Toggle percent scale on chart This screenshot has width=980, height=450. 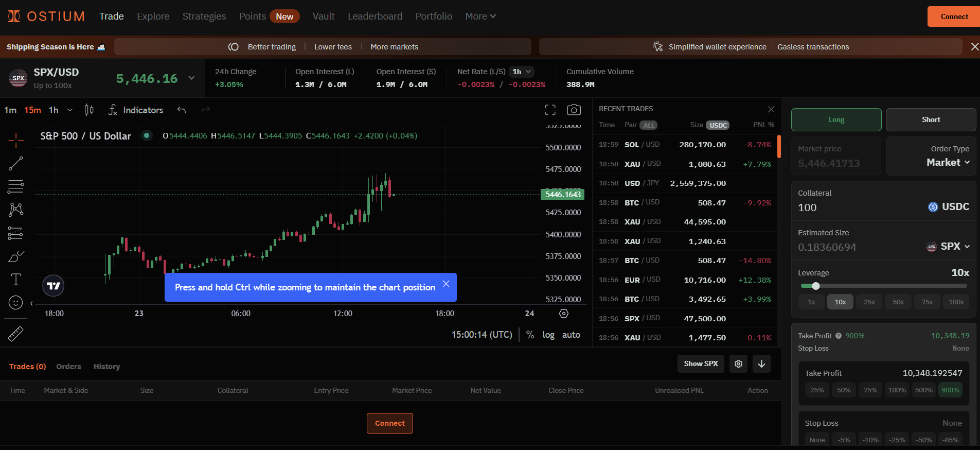coord(530,335)
